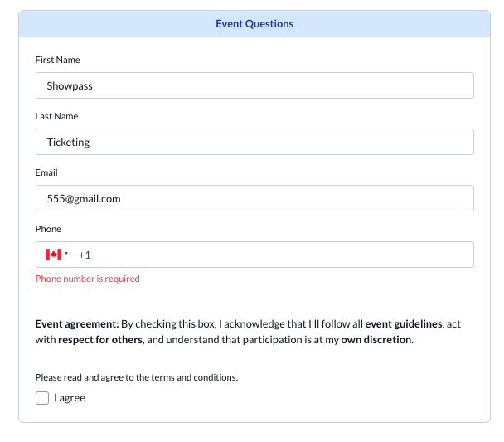This screenshot has height=442, width=504.
Task: Click the "I agree" label text
Action: click(70, 398)
